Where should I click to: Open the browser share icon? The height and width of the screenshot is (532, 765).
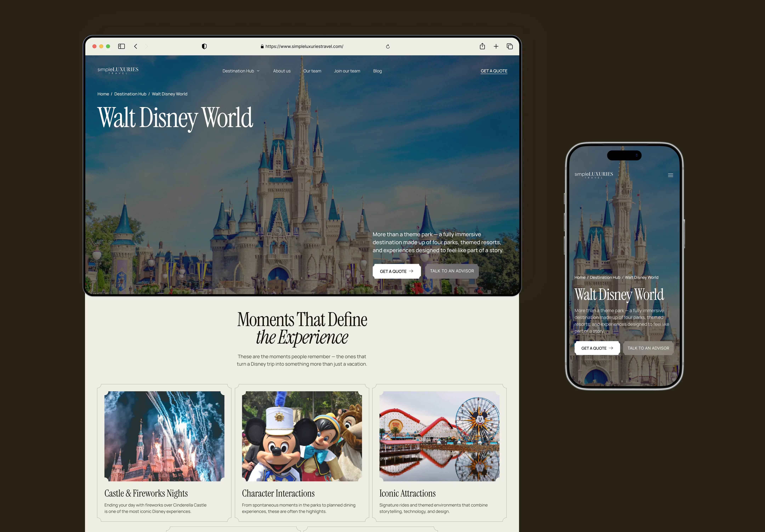tap(482, 46)
